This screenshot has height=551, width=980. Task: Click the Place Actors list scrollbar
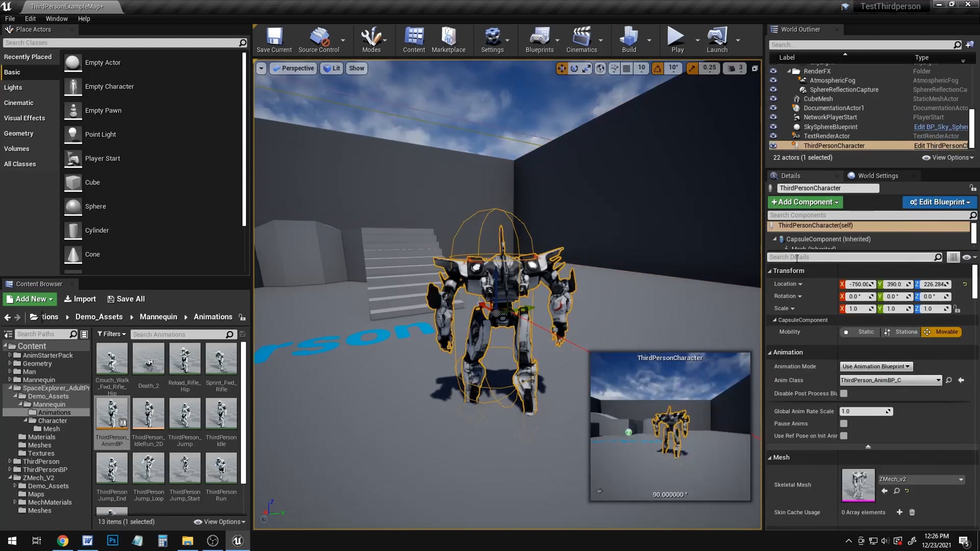[244, 139]
